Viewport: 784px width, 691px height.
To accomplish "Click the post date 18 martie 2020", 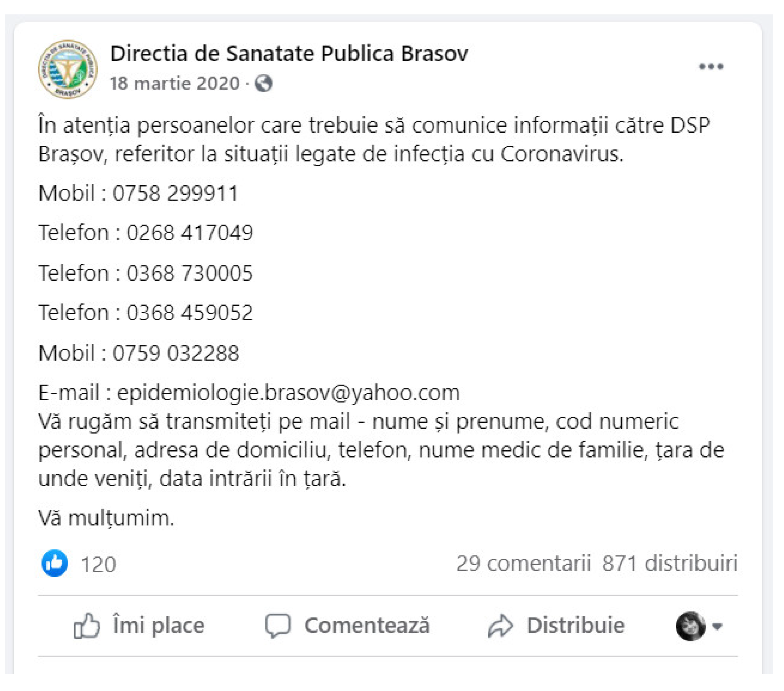I will coord(175,83).
